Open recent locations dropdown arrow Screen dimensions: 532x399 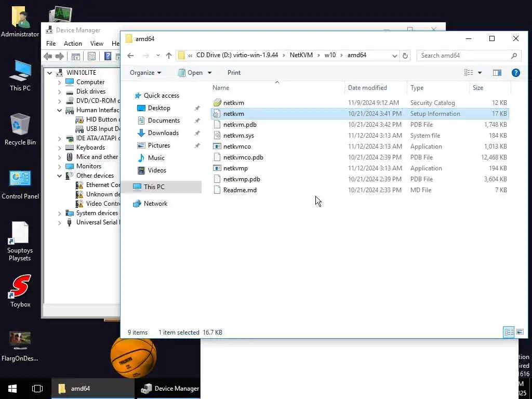[158, 56]
